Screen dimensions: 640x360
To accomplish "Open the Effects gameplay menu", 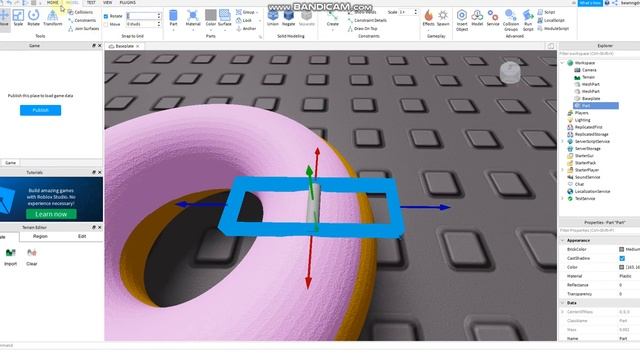I will (428, 18).
